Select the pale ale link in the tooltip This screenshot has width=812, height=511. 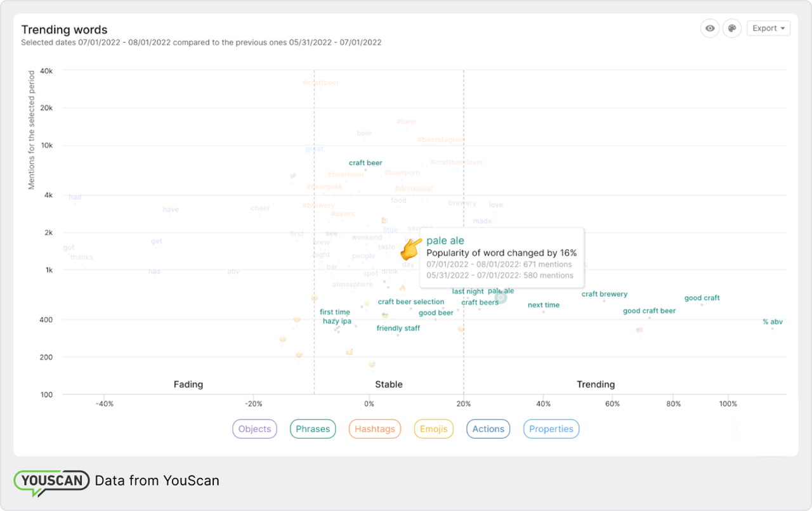click(445, 240)
